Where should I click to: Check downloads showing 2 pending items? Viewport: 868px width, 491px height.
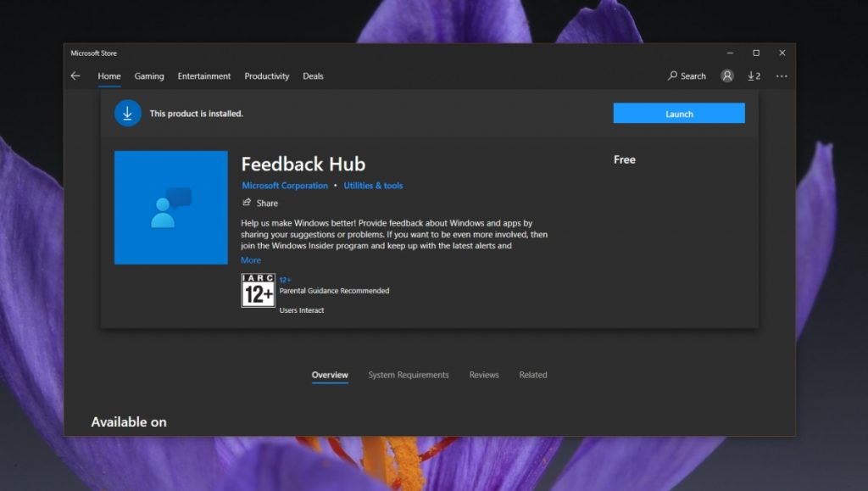pyautogui.click(x=754, y=75)
